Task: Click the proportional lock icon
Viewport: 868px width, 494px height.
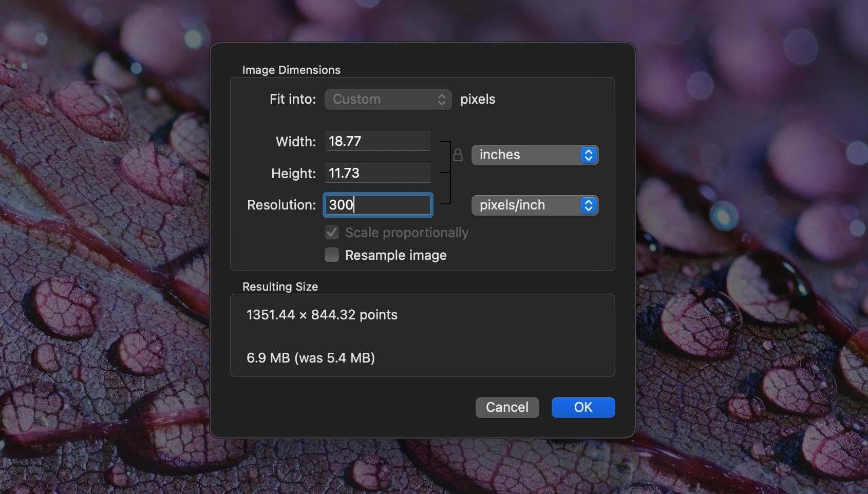Action: (458, 155)
